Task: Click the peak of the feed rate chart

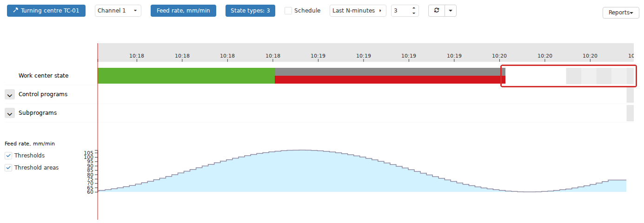Action: [301, 150]
